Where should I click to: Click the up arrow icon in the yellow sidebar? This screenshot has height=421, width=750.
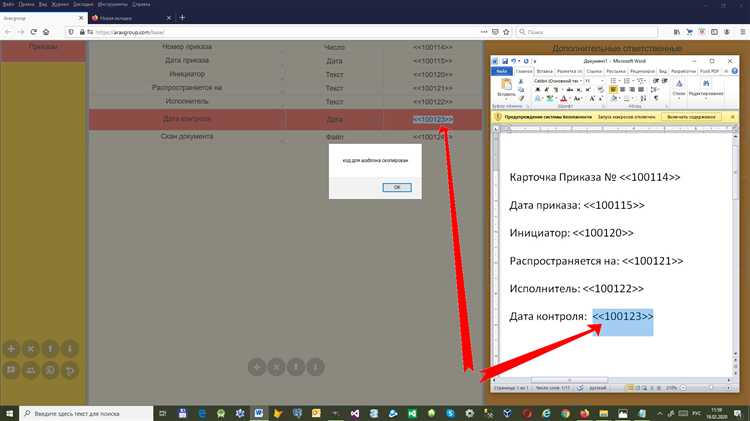(50, 349)
